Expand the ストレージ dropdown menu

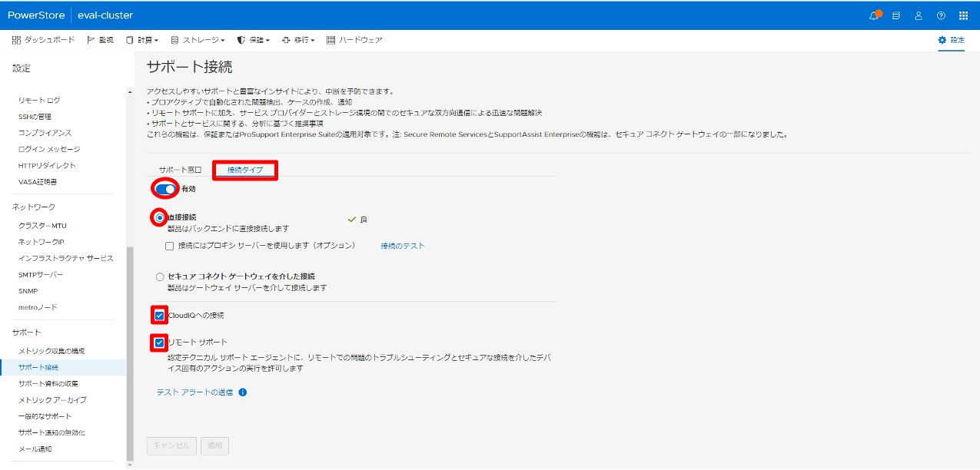pos(198,40)
